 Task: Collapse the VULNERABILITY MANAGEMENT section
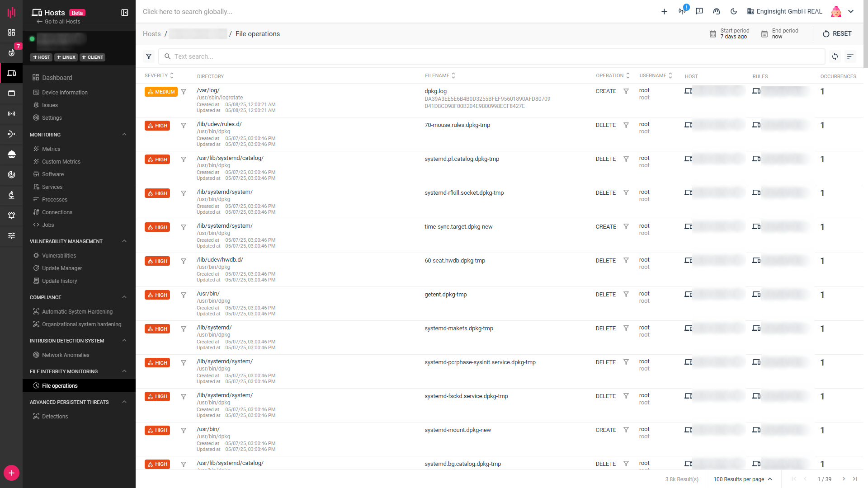(x=124, y=241)
